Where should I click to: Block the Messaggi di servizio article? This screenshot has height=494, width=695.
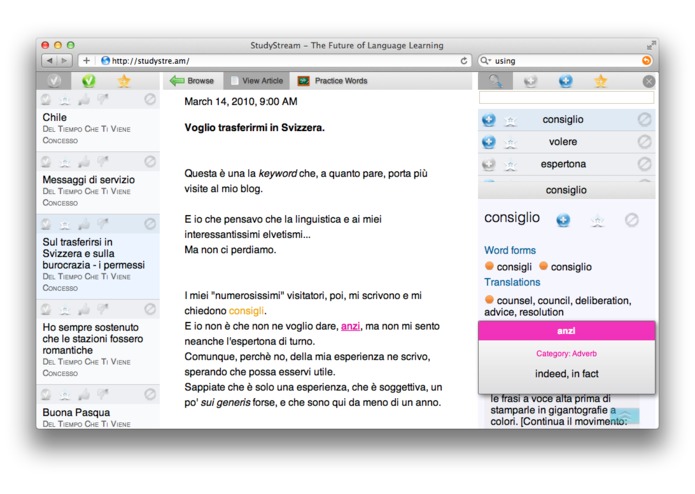tap(150, 162)
